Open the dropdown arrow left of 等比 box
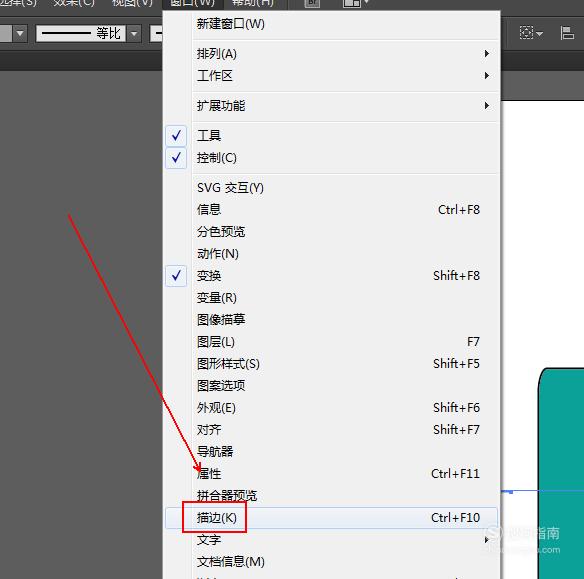Image resolution: width=584 pixels, height=579 pixels. click(x=20, y=34)
